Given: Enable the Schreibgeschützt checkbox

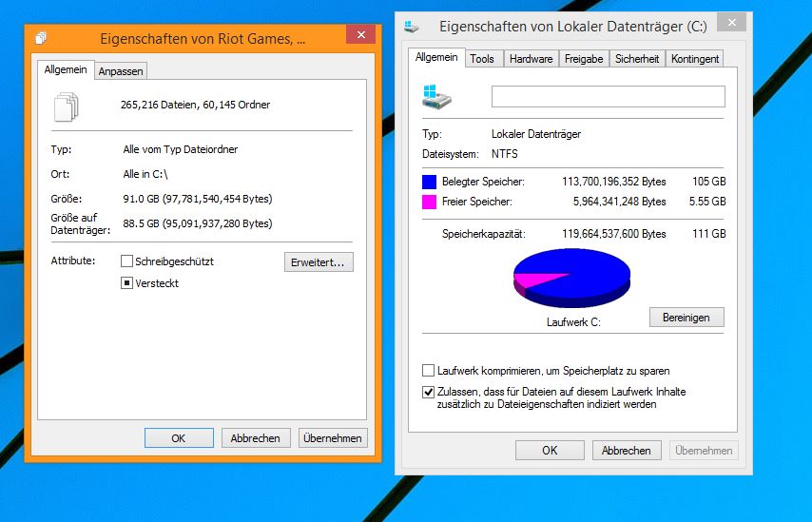Looking at the screenshot, I should pos(126,261).
